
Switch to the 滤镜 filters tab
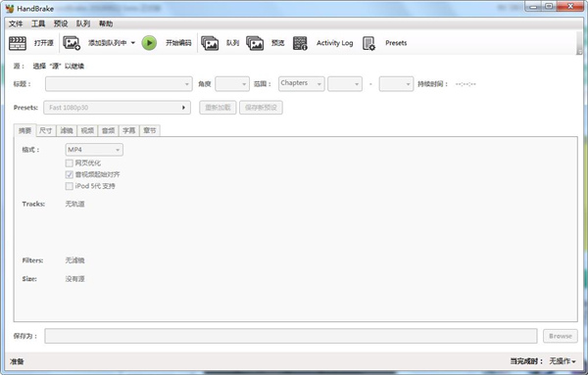tap(67, 130)
